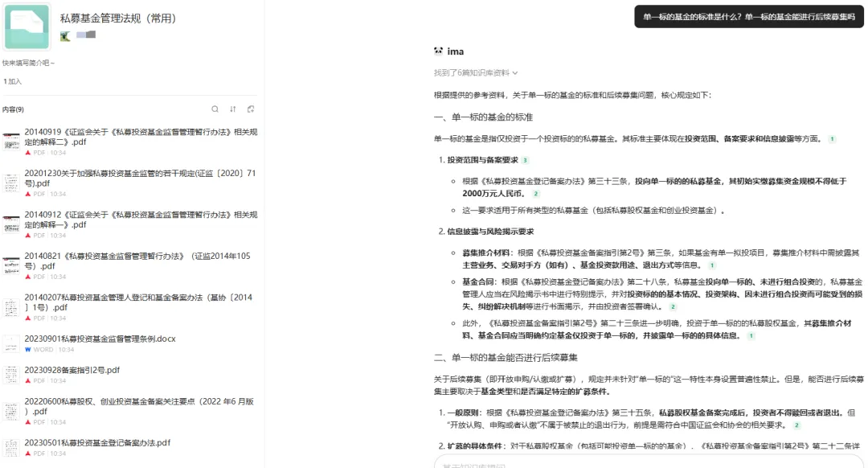868x468 pixels.
Task: Open thumbnail of 20230901 监督管理条例 docx
Action: [x=11, y=343]
